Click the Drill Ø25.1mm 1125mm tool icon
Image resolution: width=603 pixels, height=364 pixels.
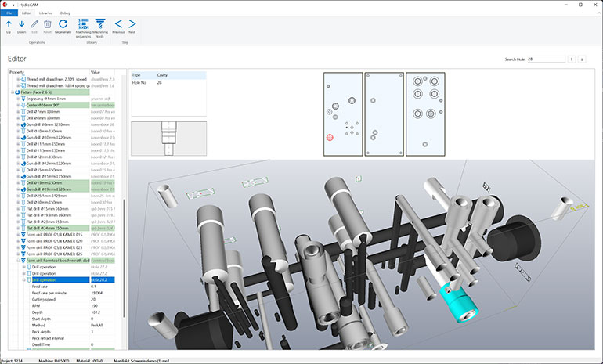coord(23,196)
